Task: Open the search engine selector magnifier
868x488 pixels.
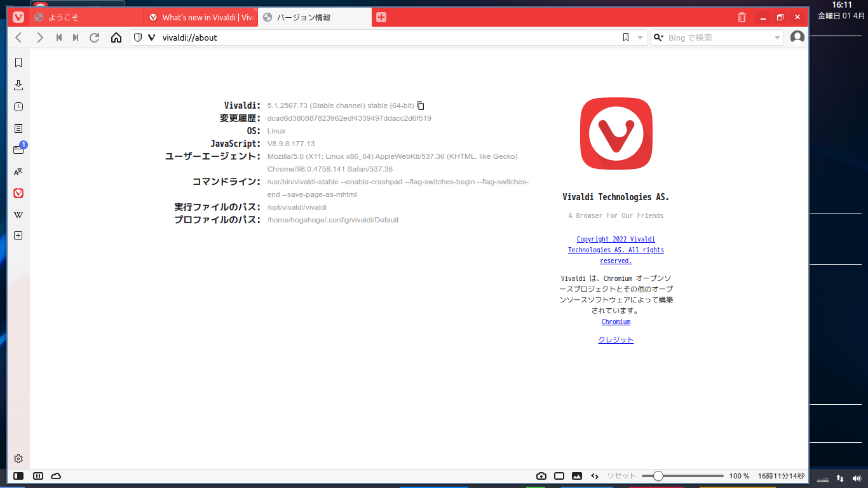Action: tap(658, 37)
